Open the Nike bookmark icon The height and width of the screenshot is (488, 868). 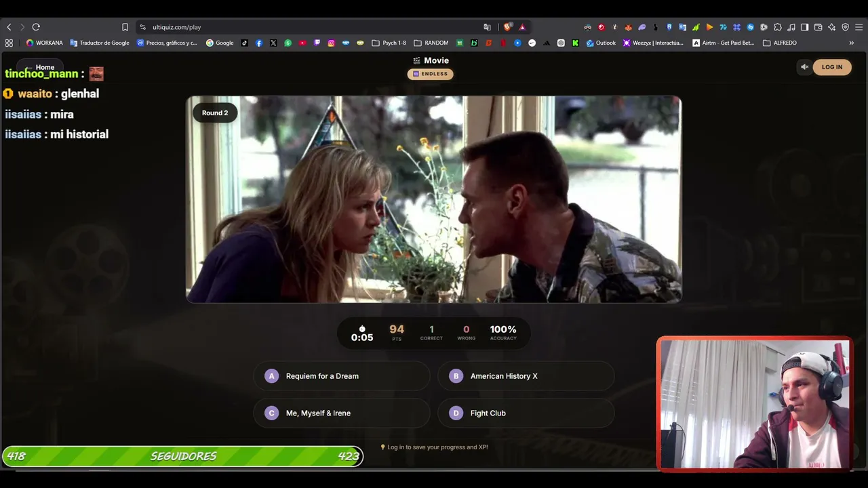click(532, 43)
